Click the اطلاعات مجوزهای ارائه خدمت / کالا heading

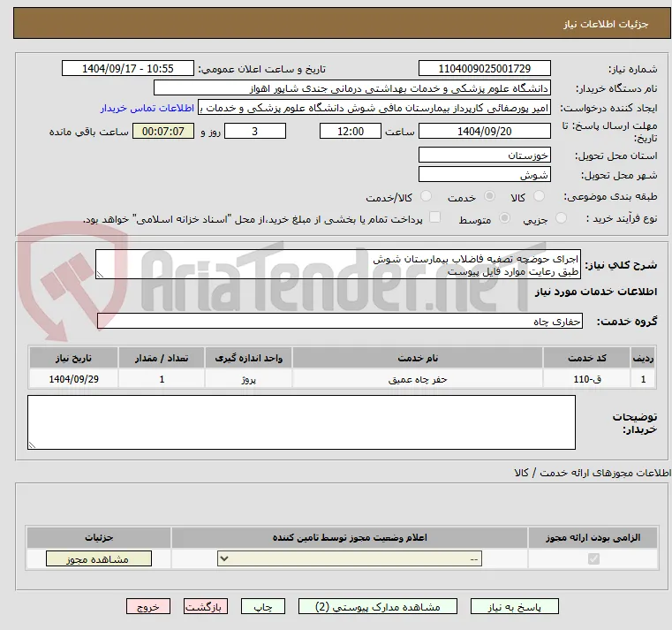tap(593, 473)
